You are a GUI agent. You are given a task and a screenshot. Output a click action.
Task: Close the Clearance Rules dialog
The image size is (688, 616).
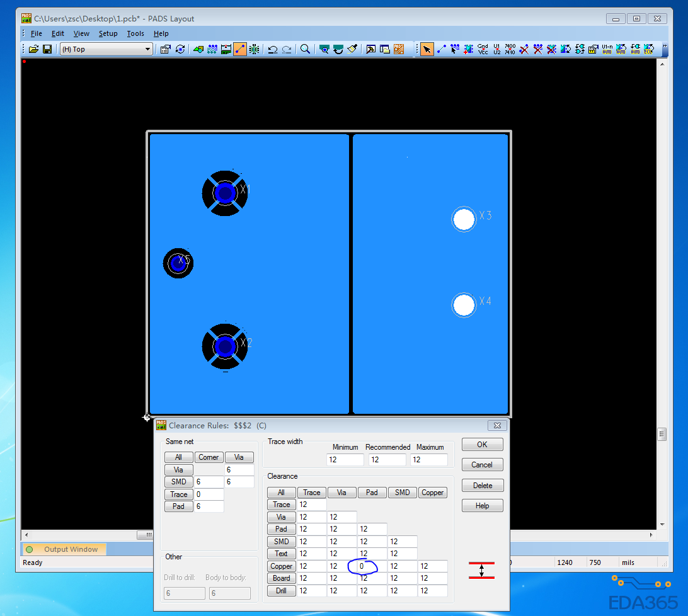tap(497, 425)
